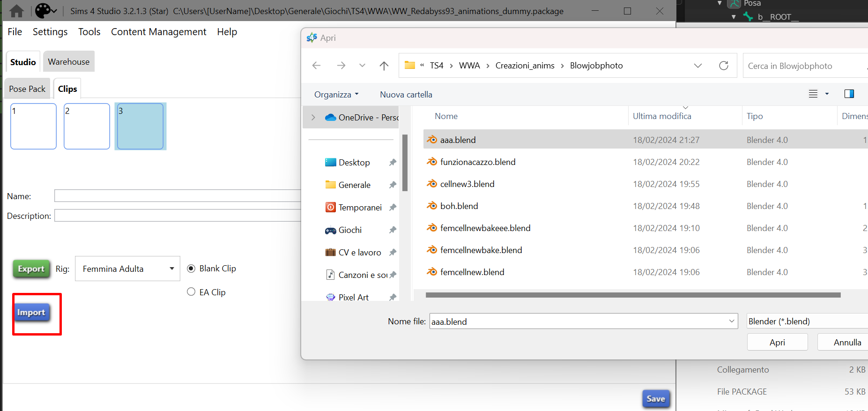
Task: Switch to the Warehouse tab
Action: (69, 61)
